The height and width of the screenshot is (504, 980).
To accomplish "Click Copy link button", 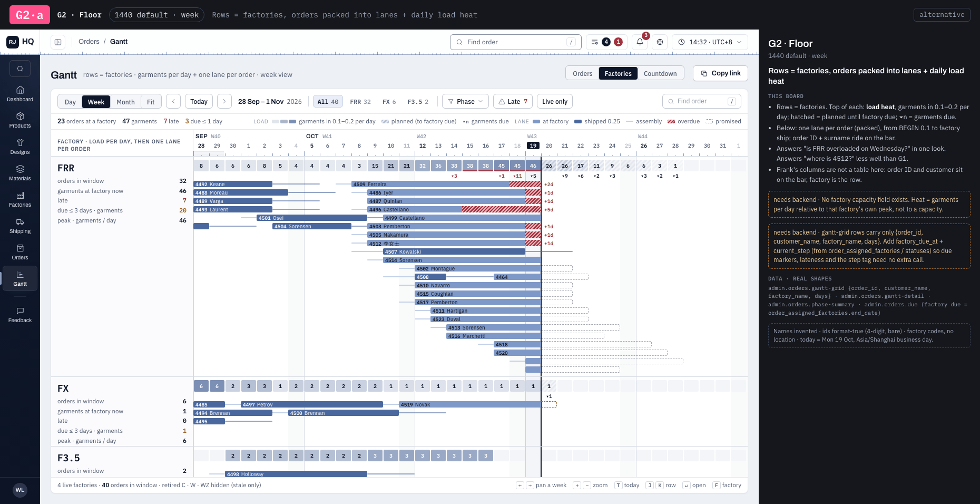I will pos(720,73).
